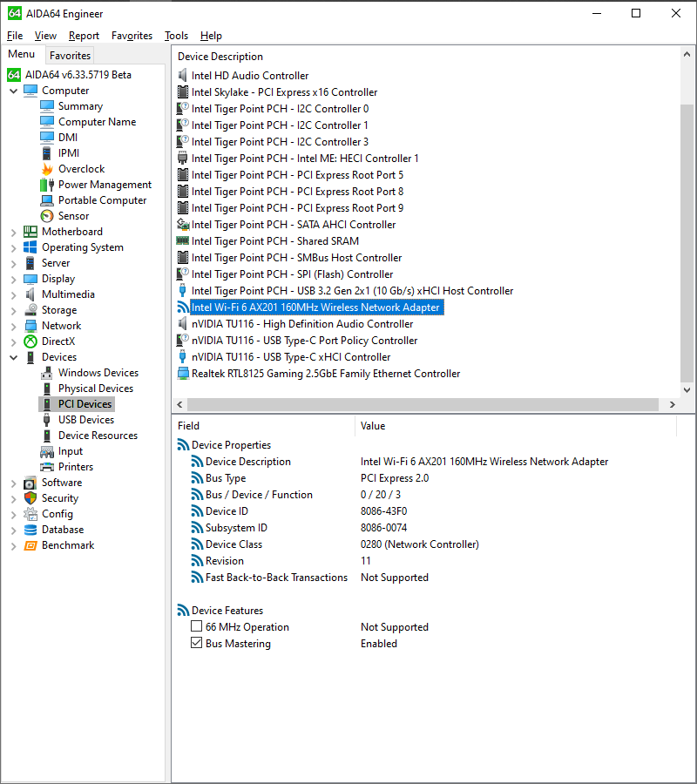Click the Security shield icon

point(30,498)
